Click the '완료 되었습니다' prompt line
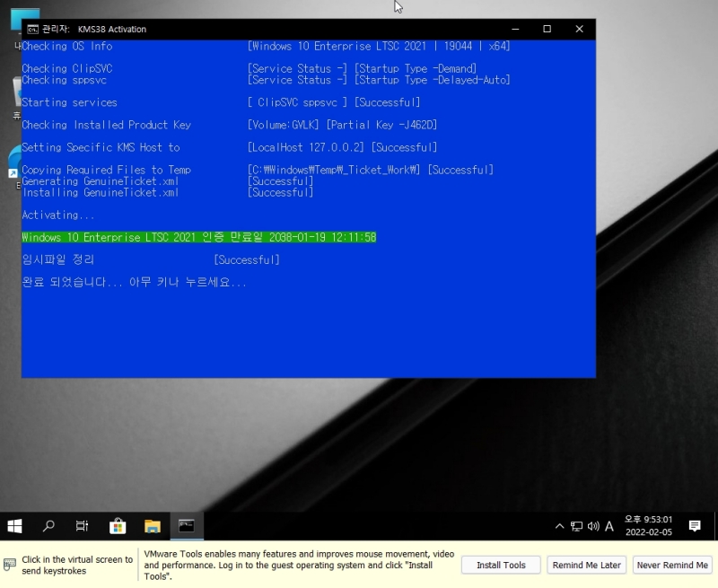This screenshot has height=588, width=718. [x=134, y=282]
